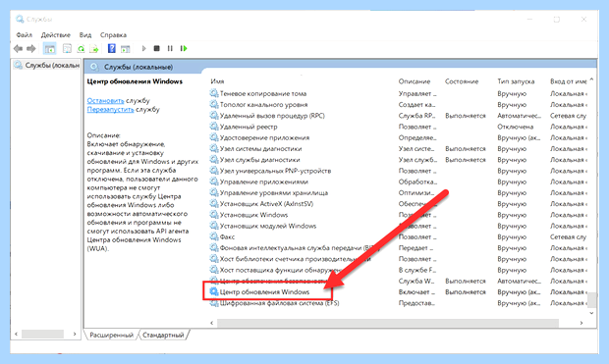The height and width of the screenshot is (364, 609).
Task: Click the services list scroll-left arrow
Action: [x=211, y=323]
